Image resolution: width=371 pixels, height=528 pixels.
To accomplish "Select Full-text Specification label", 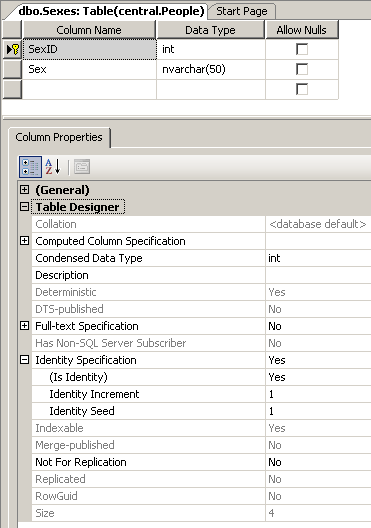I will (x=87, y=326).
